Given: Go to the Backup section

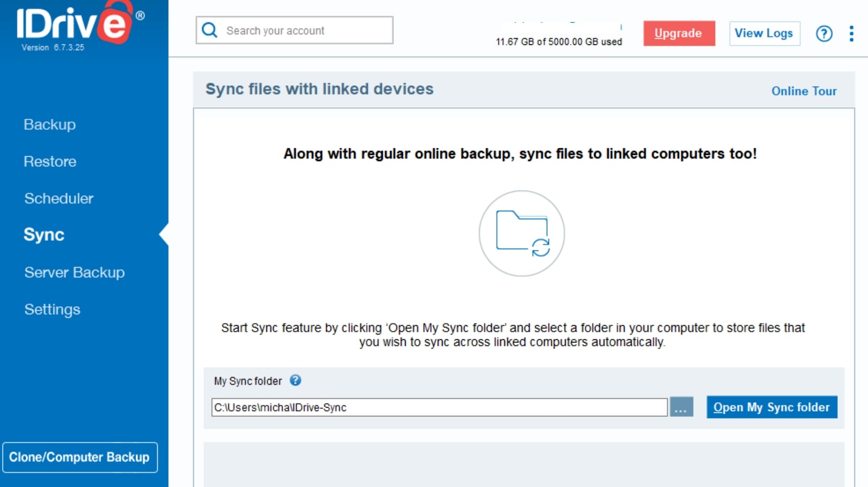Looking at the screenshot, I should pyautogui.click(x=50, y=124).
